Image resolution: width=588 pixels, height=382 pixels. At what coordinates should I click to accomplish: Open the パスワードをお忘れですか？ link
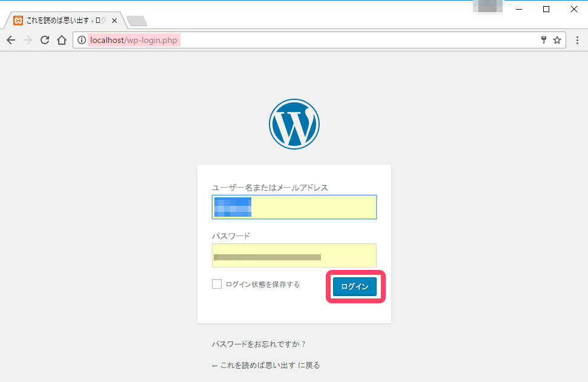coord(259,344)
